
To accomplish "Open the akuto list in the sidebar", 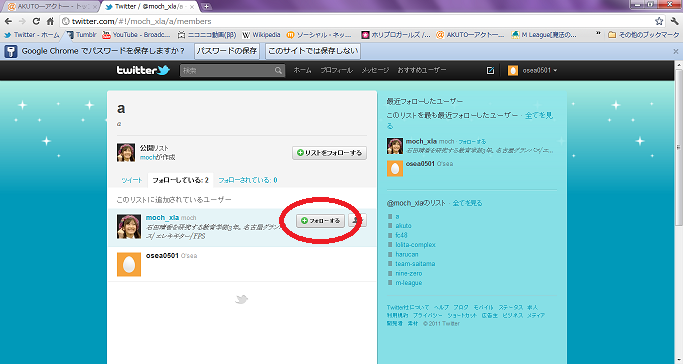I will click(403, 226).
